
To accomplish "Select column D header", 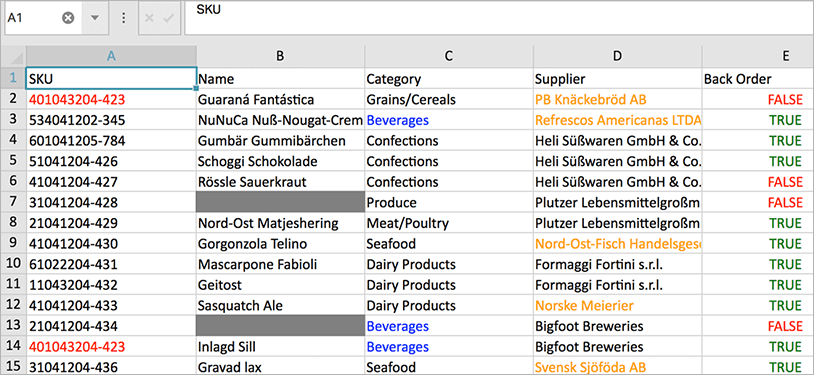I will 617,56.
